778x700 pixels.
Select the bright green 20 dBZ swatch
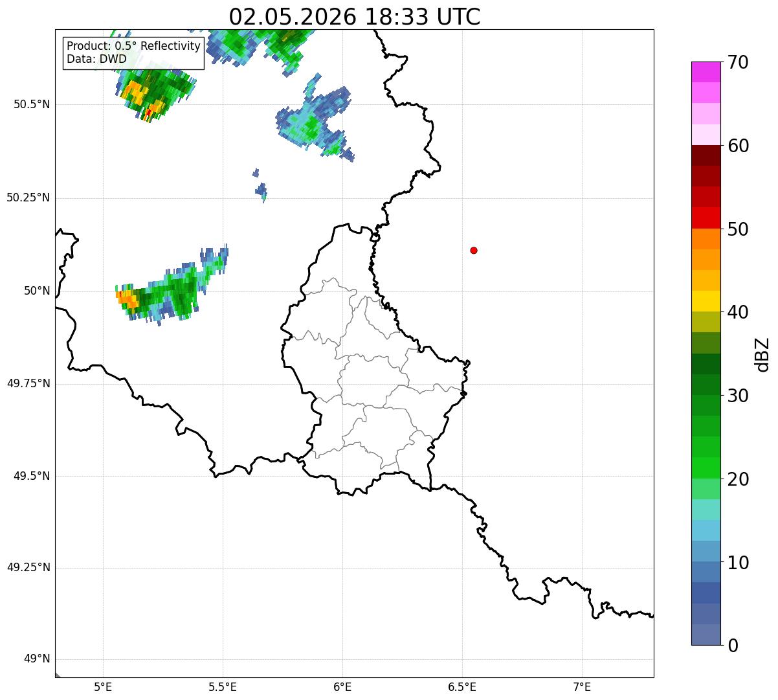point(707,468)
